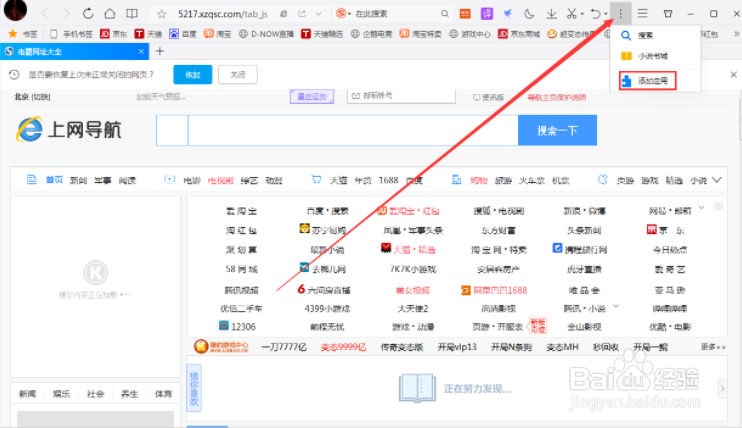Click the magnifier icon in the search box
Image resolution: width=742 pixels, height=428 pixels.
(445, 14)
